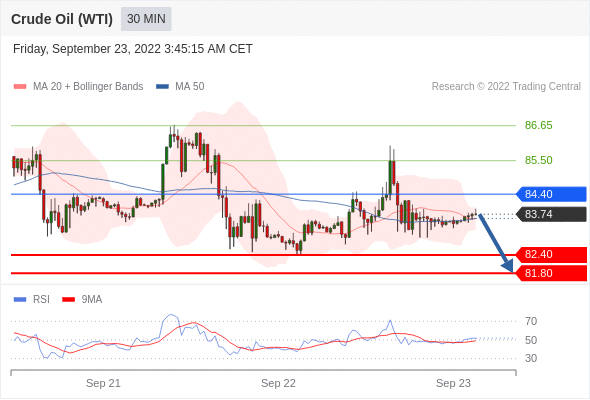Click the Crude Oil (WTI) title
Image resolution: width=590 pixels, height=400 pixels.
click(62, 19)
